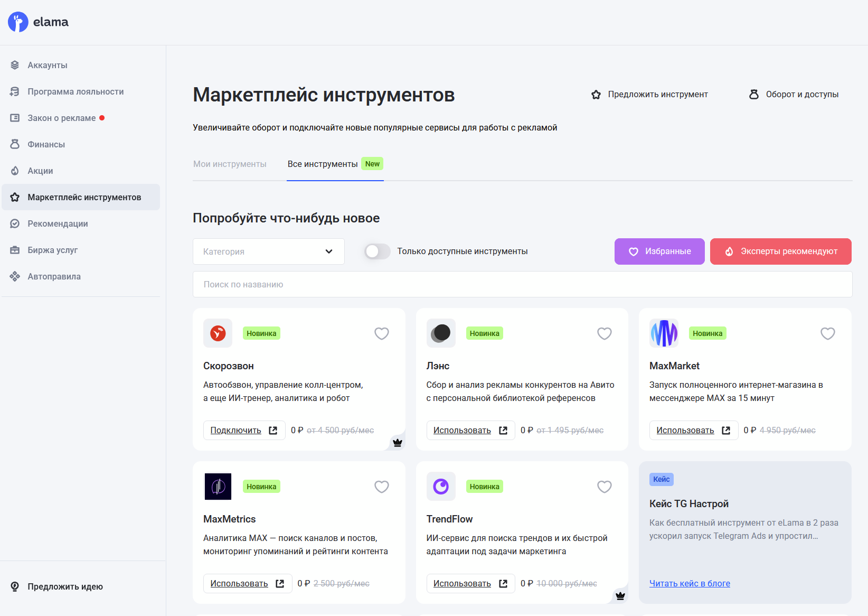Focus the Поиск по названию field

523,284
